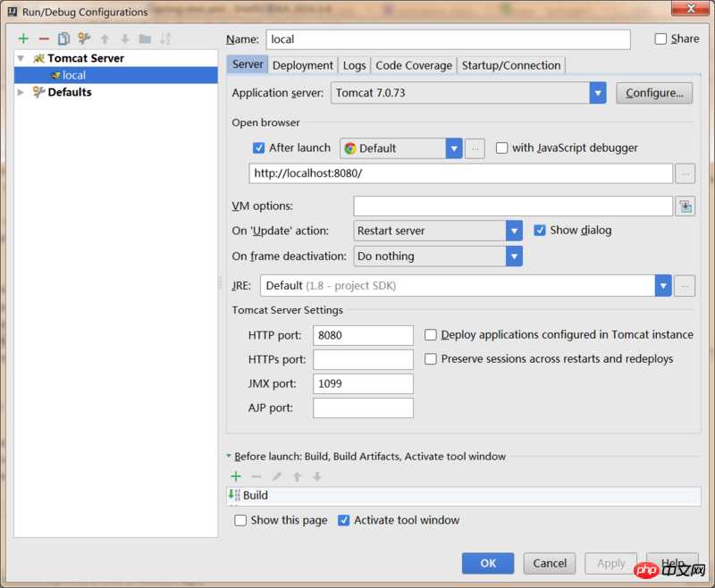
Task: Switch to the Server tab
Action: click(x=248, y=64)
